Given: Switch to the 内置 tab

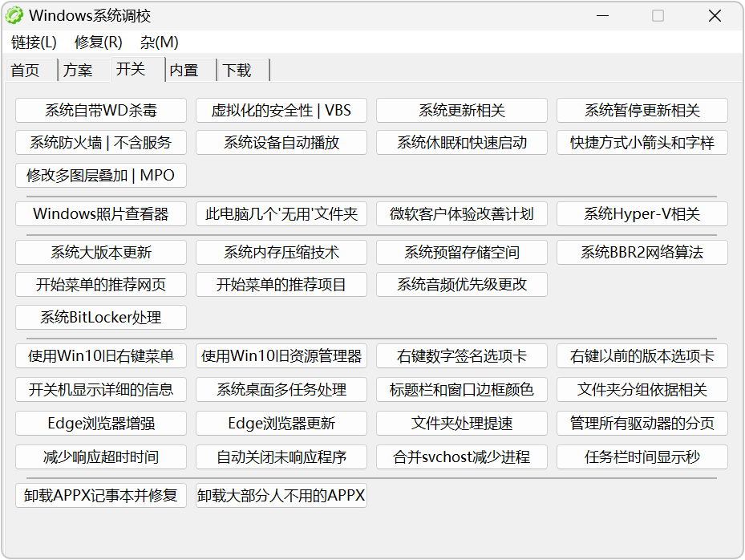Looking at the screenshot, I should (x=191, y=71).
